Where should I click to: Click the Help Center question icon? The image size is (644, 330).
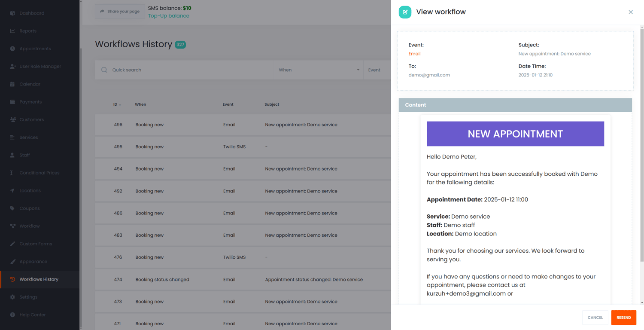[x=12, y=315]
